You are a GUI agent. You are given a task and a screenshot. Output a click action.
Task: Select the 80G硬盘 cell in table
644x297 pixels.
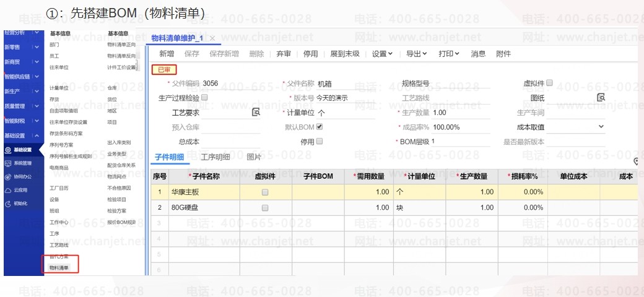[204, 207]
